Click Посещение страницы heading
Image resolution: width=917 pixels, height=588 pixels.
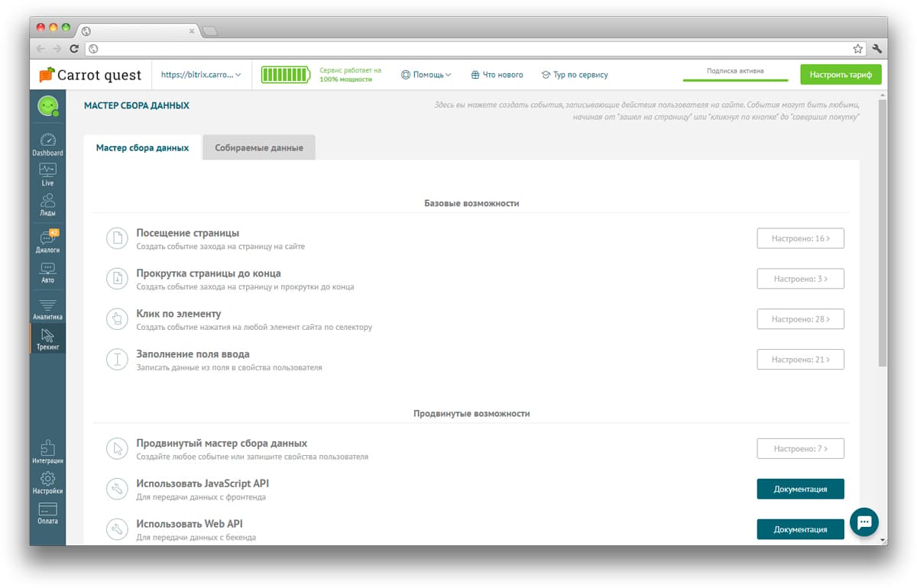[x=187, y=233]
